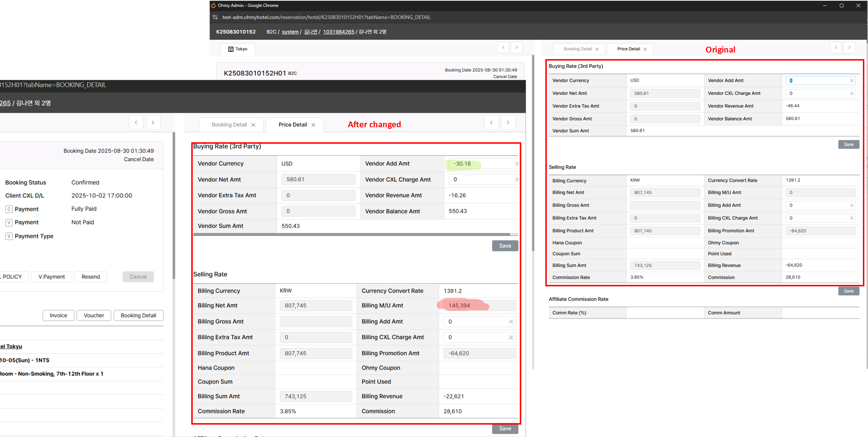868x437 pixels.
Task: Toggle the C Payment checkbox
Action: pyautogui.click(x=9, y=209)
